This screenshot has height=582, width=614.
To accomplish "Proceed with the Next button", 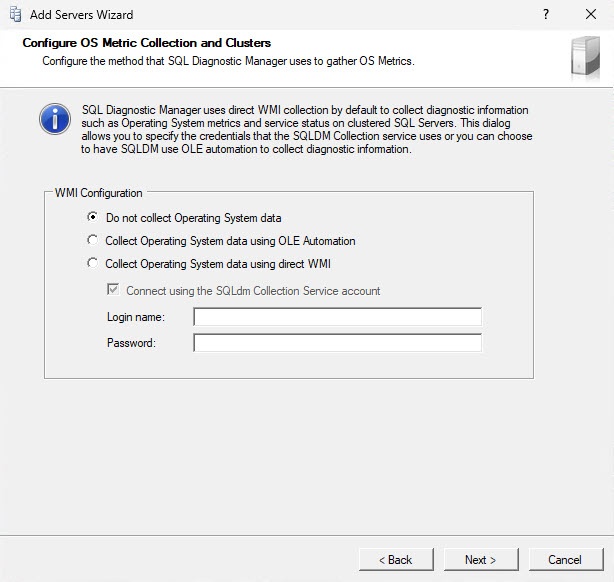I will tap(481, 560).
